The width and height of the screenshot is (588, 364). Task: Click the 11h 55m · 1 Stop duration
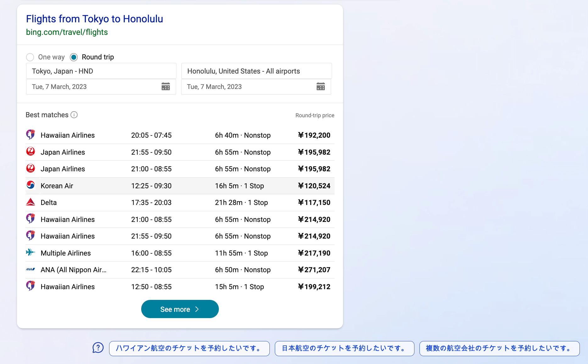point(241,253)
